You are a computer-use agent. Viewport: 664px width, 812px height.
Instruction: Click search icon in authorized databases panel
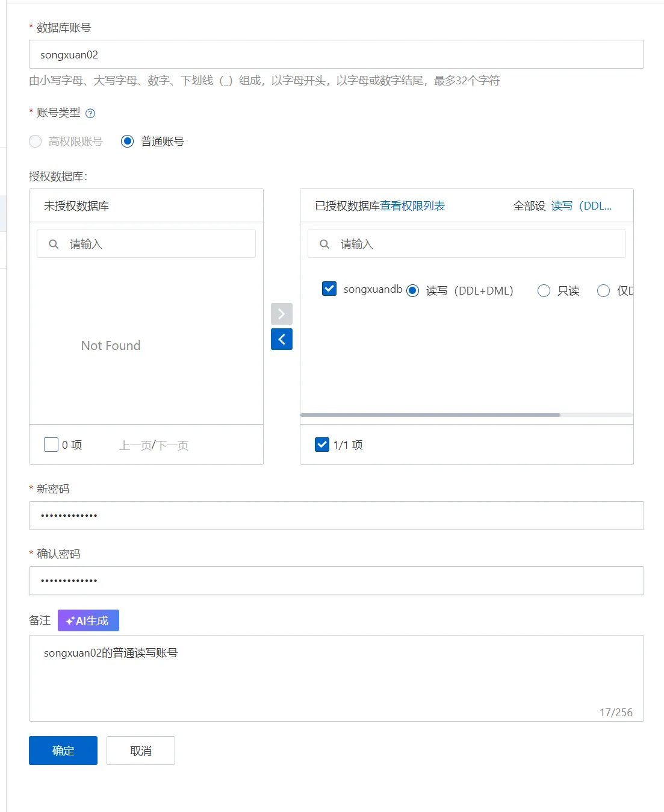324,244
